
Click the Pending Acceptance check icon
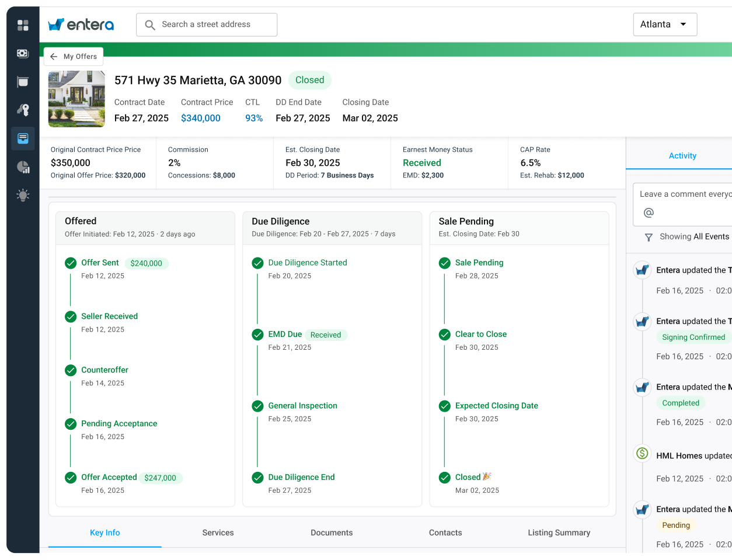tap(71, 424)
